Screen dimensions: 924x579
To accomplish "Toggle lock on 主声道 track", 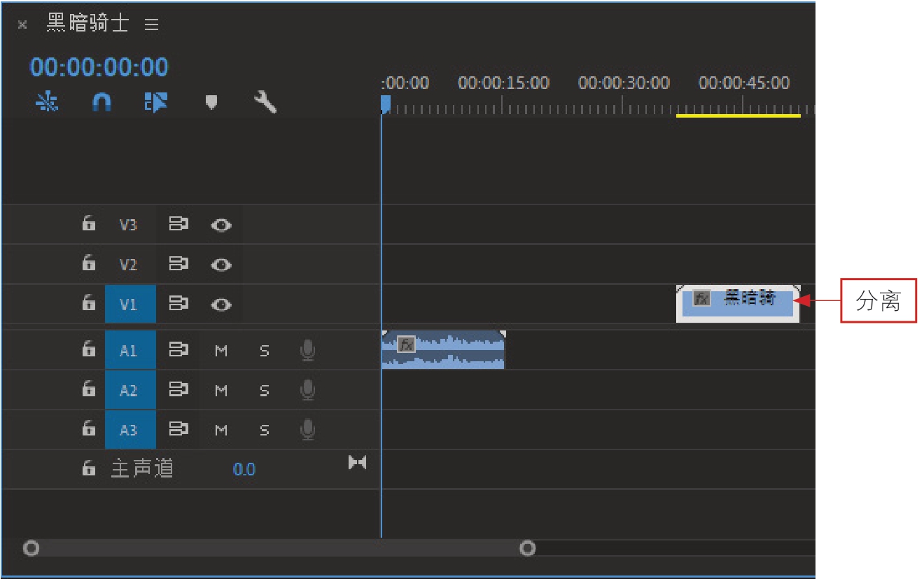I will 88,468.
